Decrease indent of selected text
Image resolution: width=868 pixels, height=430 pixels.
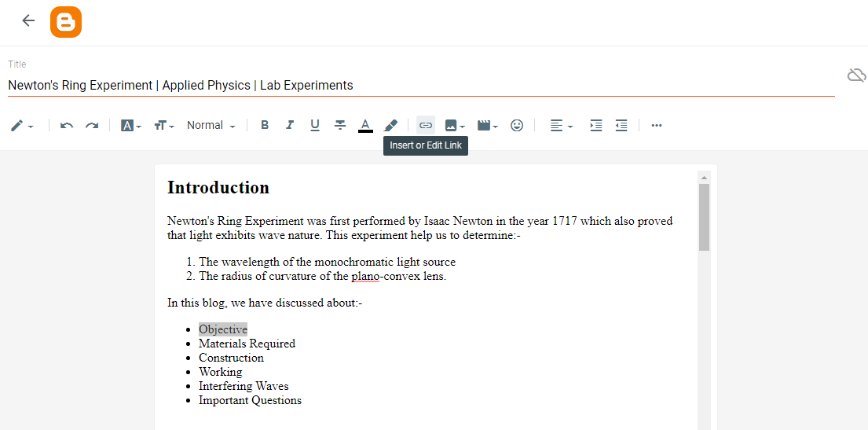pos(621,125)
